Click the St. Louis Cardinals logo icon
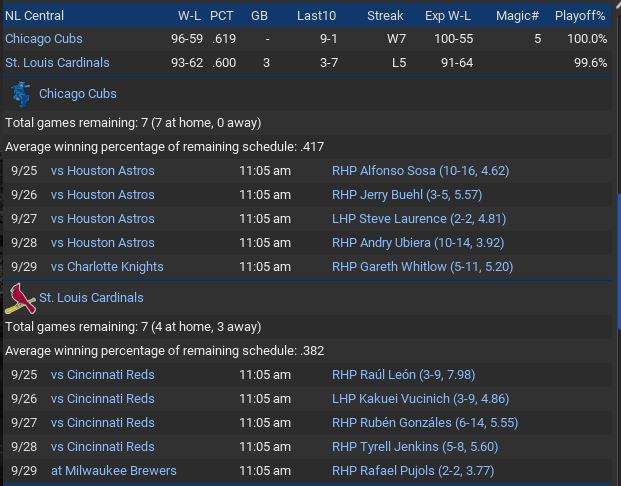This screenshot has width=621, height=486. [x=20, y=298]
